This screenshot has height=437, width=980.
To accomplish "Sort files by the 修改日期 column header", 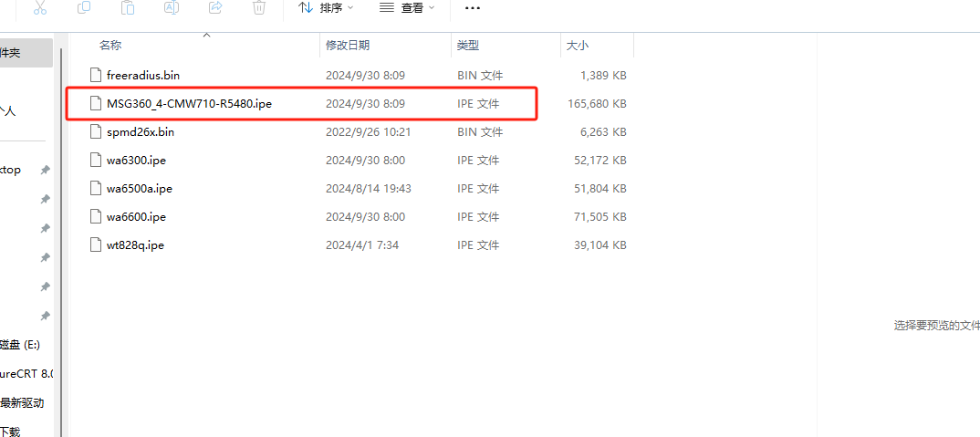I will tap(348, 45).
